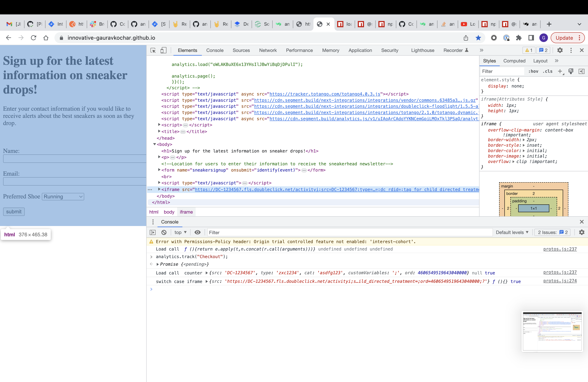This screenshot has width=588, height=382.
Task: Click html in the breadcrumb bar
Action: click(x=154, y=212)
